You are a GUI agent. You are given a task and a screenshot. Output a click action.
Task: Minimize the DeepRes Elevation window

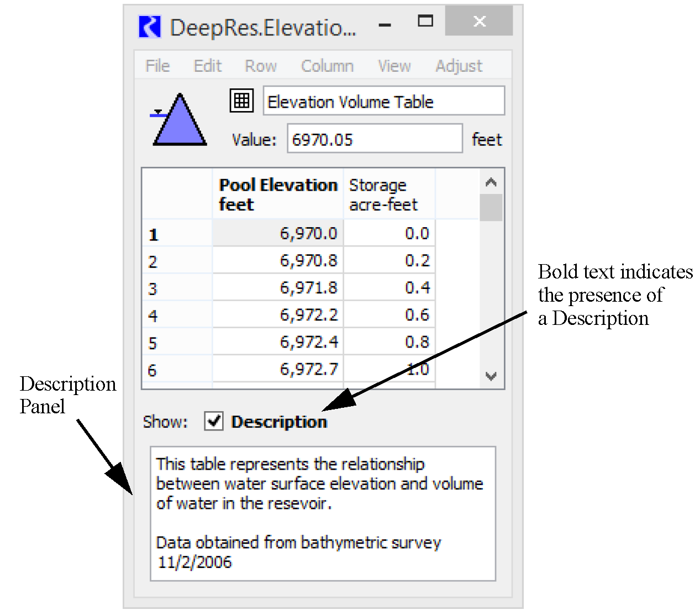coord(385,25)
